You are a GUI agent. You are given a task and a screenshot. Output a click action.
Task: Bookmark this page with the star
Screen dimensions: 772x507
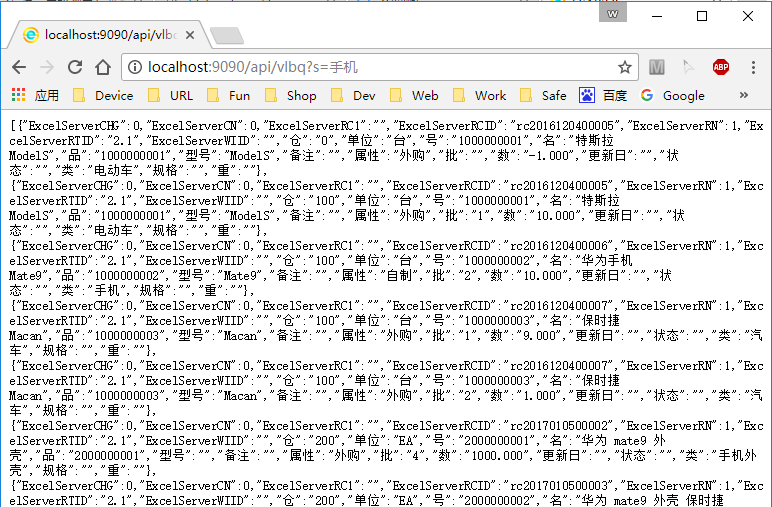click(x=625, y=67)
